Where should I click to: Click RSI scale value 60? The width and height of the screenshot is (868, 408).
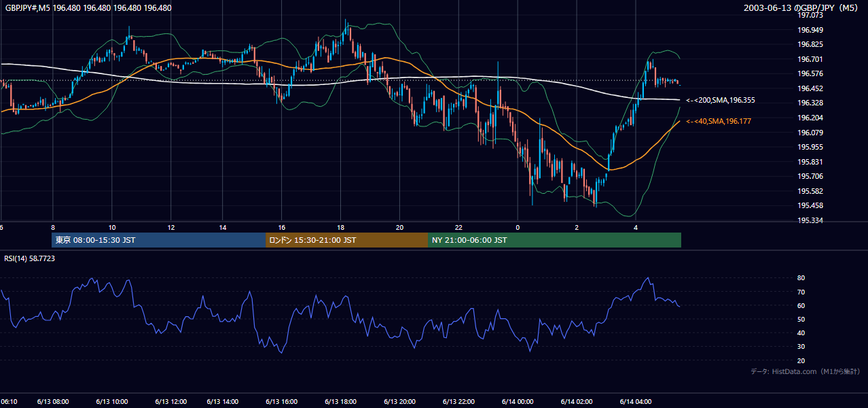(x=801, y=305)
